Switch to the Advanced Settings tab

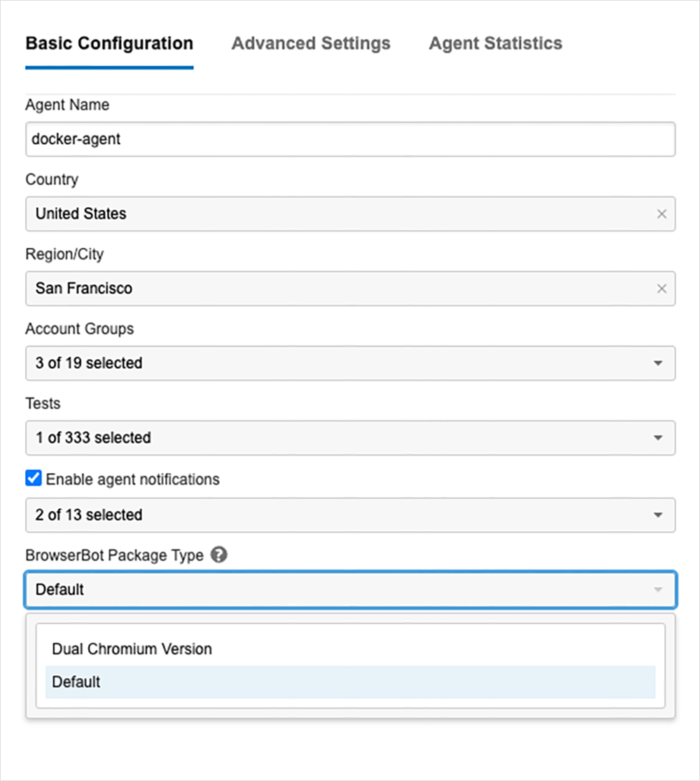tap(311, 43)
